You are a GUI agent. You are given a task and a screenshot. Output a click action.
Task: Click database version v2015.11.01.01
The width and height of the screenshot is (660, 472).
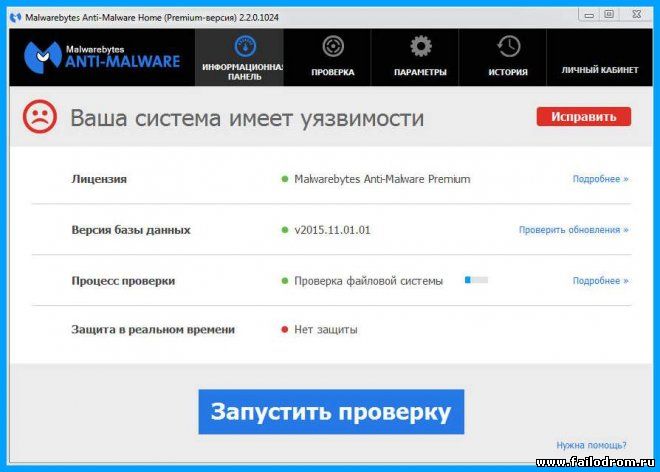coord(332,230)
